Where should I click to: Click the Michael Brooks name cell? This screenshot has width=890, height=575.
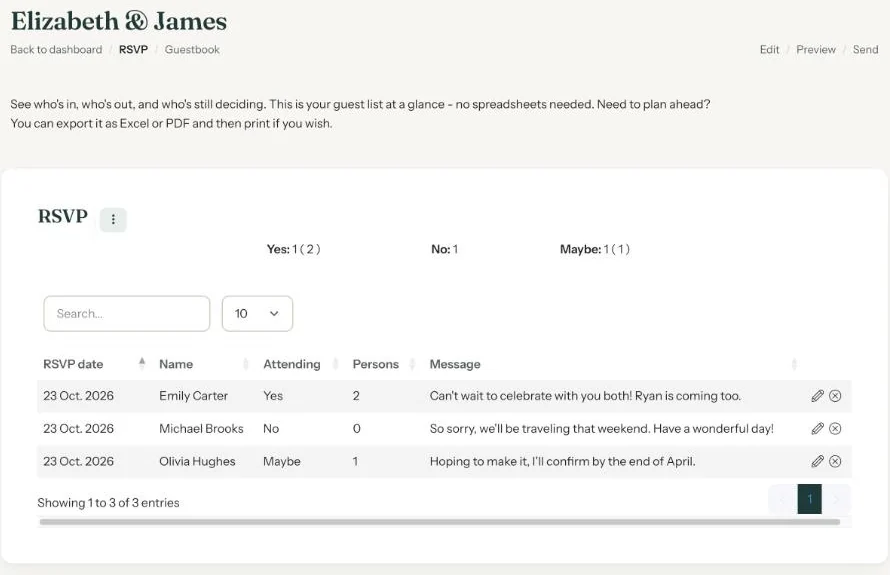pos(201,429)
